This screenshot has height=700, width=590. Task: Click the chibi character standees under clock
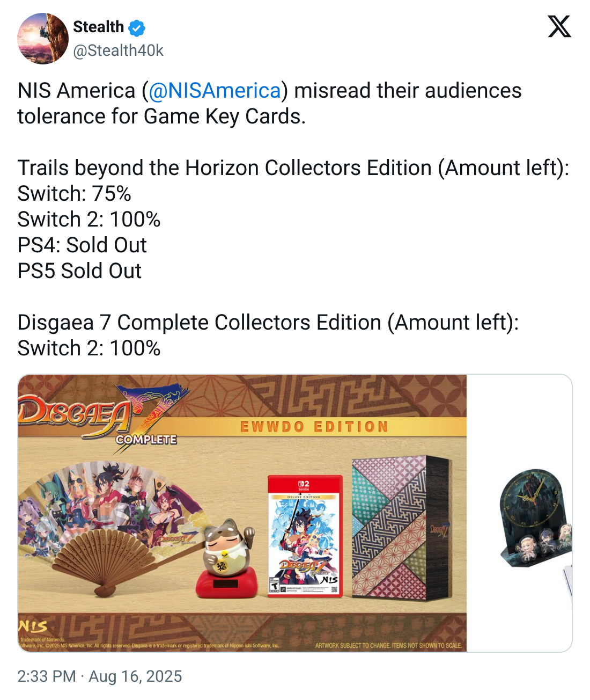tap(542, 542)
